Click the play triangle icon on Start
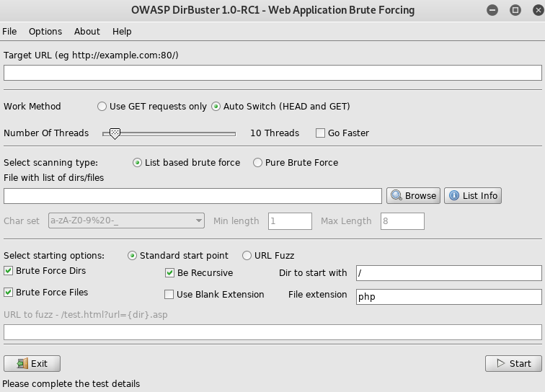 pos(501,363)
